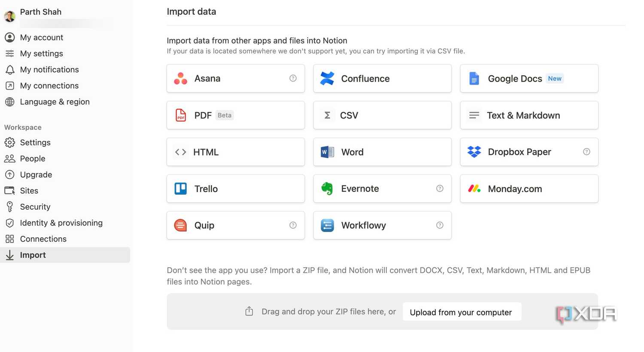Click the Text & Markdown lines icon
This screenshot has width=644, height=352.
click(x=474, y=115)
